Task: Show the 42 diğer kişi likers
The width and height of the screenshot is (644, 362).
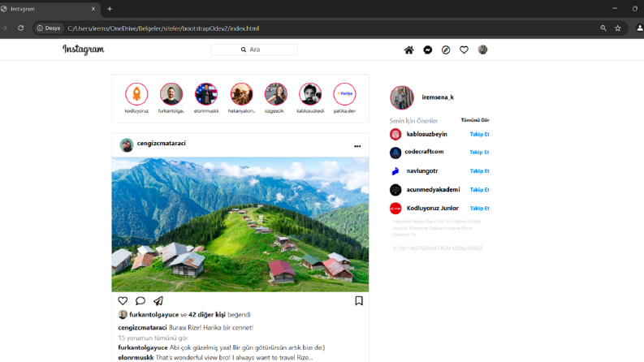Action: [207, 315]
